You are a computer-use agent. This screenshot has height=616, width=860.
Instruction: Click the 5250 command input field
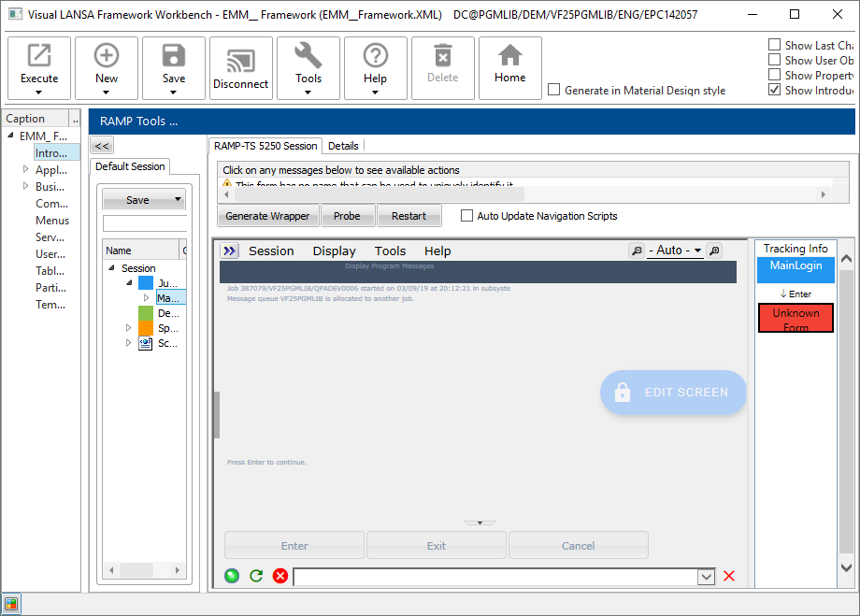coord(495,577)
